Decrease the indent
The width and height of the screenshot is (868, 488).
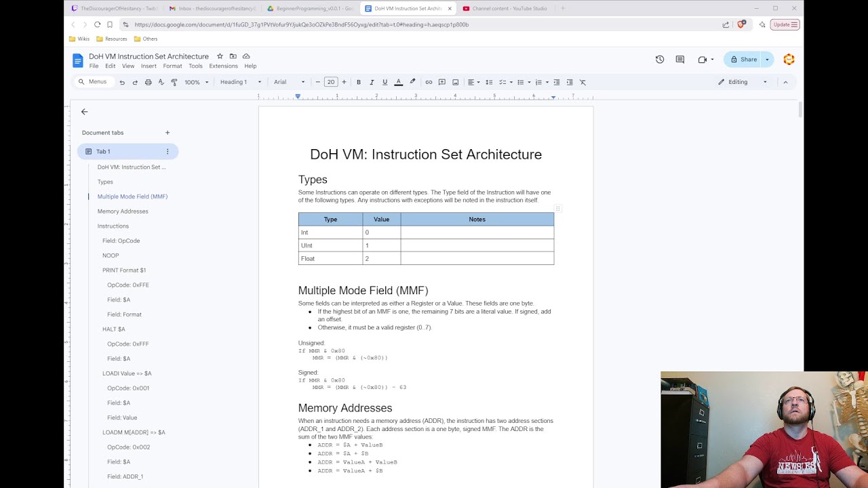[557, 82]
